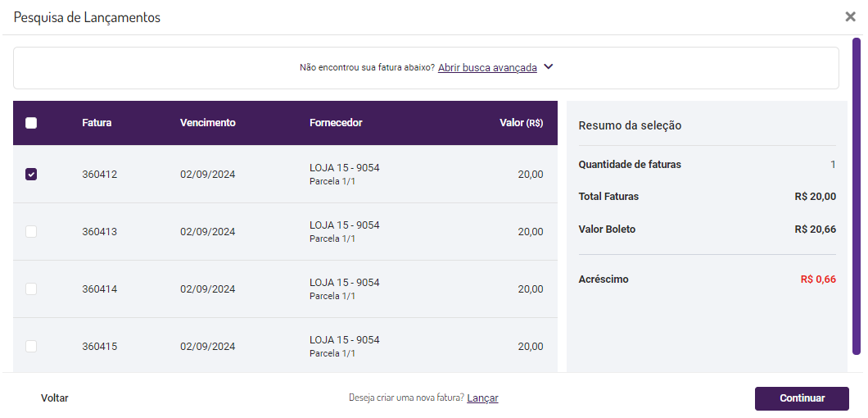Click the 02/09/2024 date of fatura 360415
This screenshot has width=868, height=418.
(207, 347)
